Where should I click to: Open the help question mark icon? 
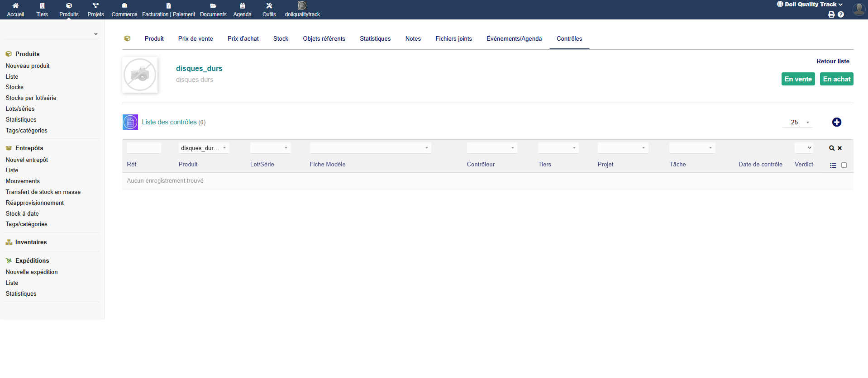pyautogui.click(x=841, y=14)
